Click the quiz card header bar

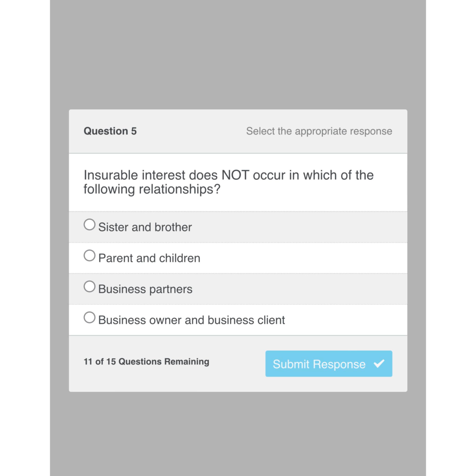pyautogui.click(x=238, y=131)
